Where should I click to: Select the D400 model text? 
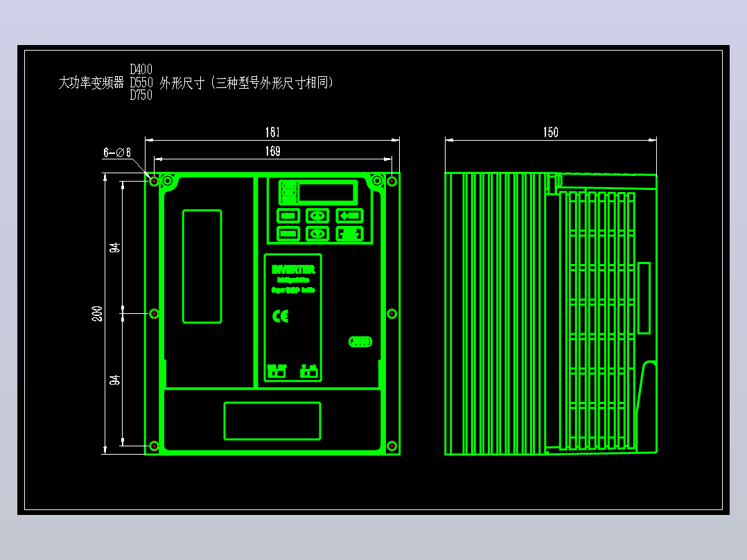141,69
